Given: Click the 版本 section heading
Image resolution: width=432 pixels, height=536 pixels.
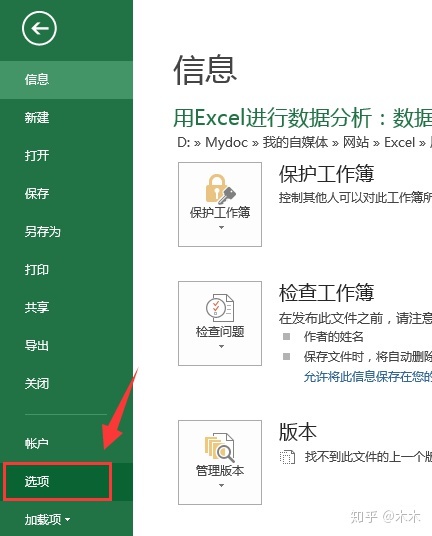Looking at the screenshot, I should click(x=298, y=432).
